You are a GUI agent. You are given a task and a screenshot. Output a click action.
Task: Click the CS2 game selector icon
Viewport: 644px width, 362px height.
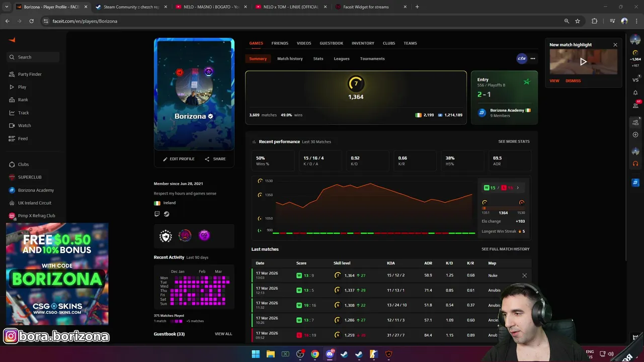point(522,59)
